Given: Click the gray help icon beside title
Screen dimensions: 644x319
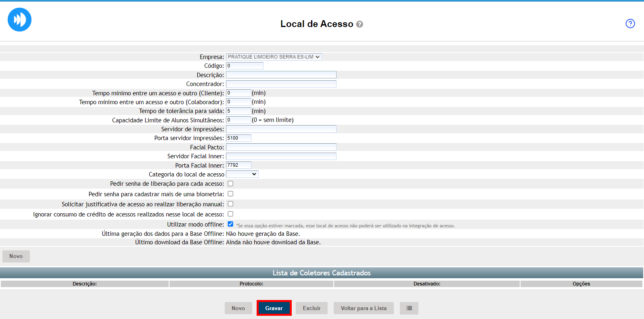Looking at the screenshot, I should [x=360, y=24].
